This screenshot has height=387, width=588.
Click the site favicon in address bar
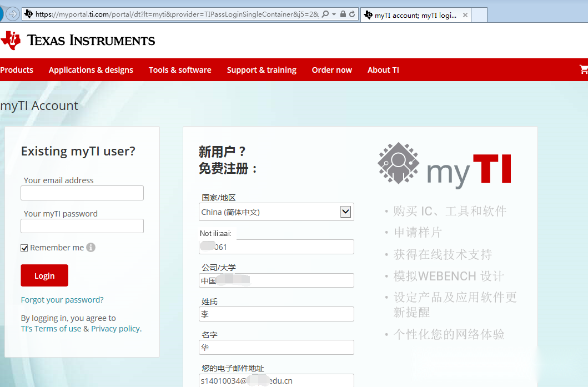[x=28, y=14]
